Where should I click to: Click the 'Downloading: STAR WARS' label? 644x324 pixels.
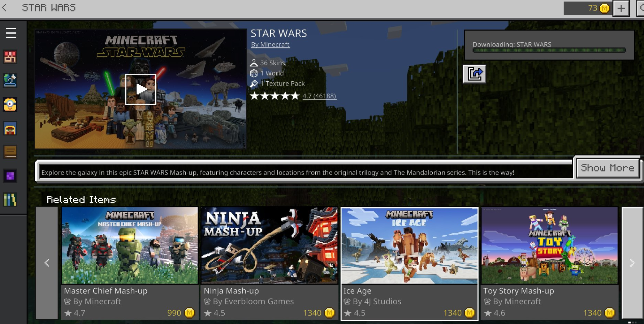coord(512,44)
